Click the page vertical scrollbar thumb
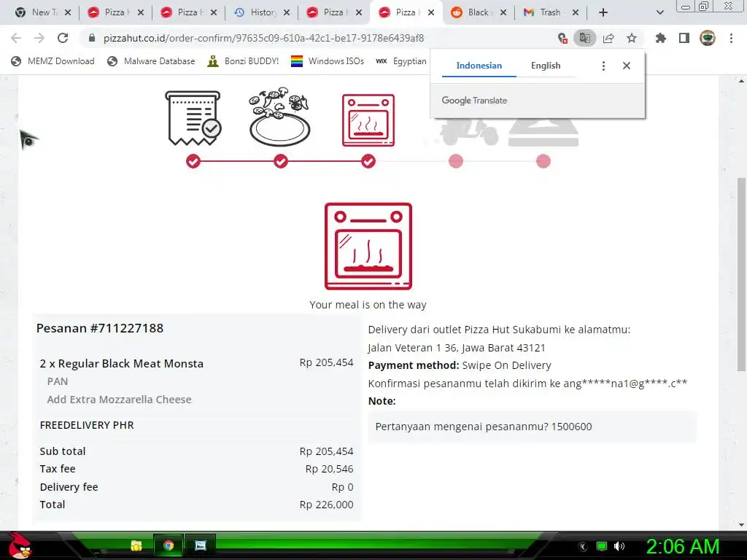Screen dimensions: 747x560 [741, 274]
